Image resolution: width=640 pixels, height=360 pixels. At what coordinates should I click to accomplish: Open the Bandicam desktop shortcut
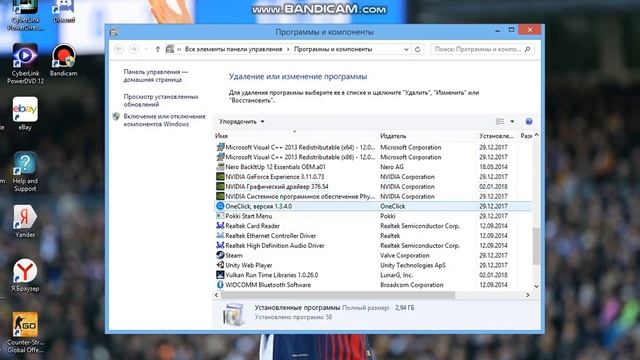tap(63, 60)
